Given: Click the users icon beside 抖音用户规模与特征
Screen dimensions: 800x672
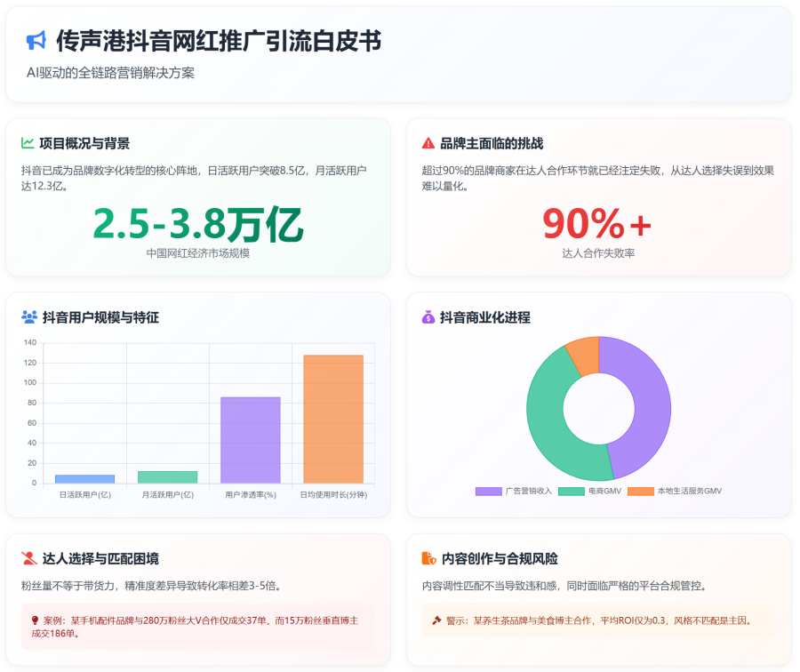Looking at the screenshot, I should point(29,317).
